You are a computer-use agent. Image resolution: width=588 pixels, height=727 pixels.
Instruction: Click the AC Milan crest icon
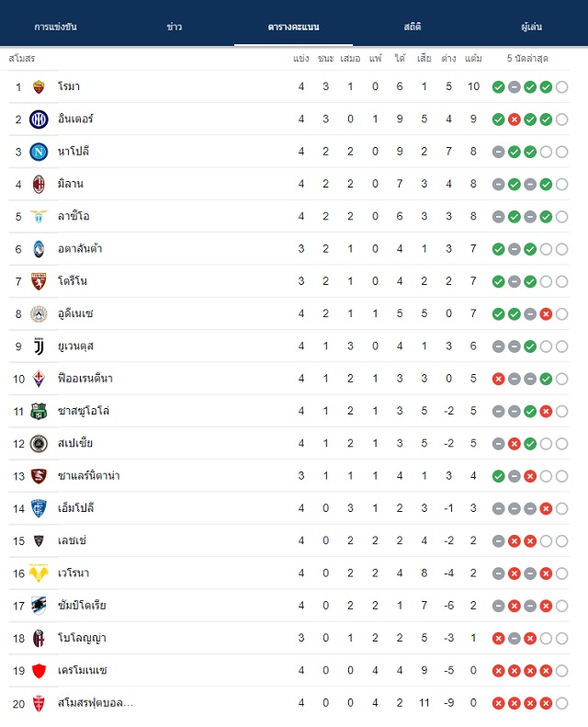39,184
